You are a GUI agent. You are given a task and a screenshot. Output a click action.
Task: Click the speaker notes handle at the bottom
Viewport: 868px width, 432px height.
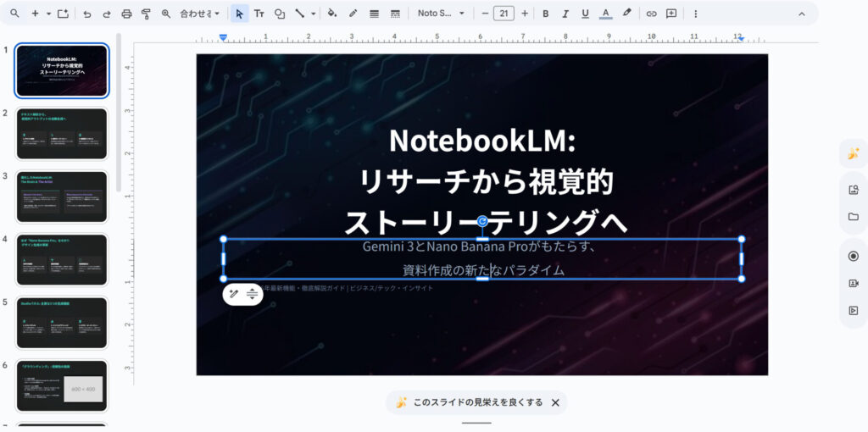pyautogui.click(x=476, y=424)
